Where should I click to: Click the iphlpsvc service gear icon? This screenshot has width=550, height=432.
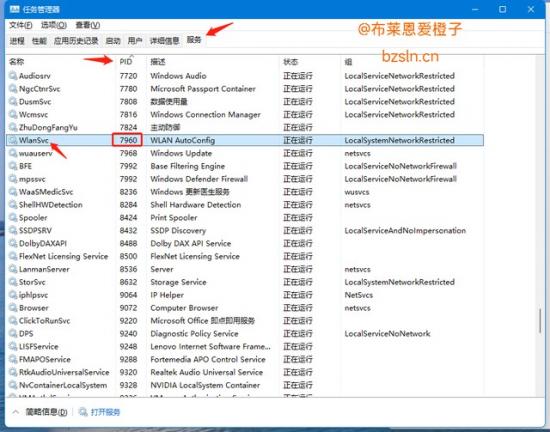[13, 295]
